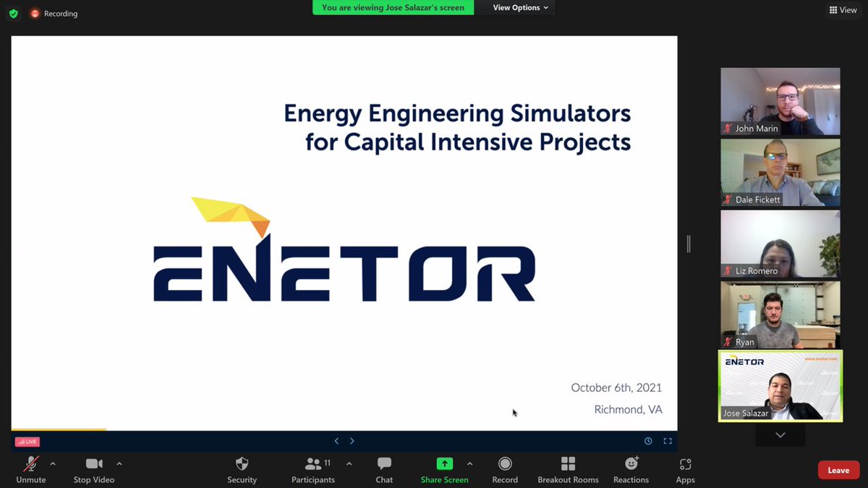
Task: Unmute the microphone
Action: [31, 470]
